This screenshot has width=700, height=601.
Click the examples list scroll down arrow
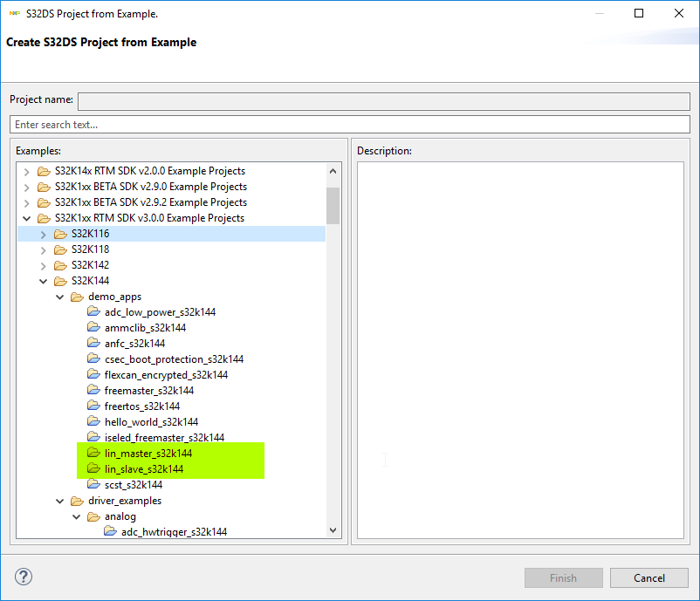click(x=333, y=530)
